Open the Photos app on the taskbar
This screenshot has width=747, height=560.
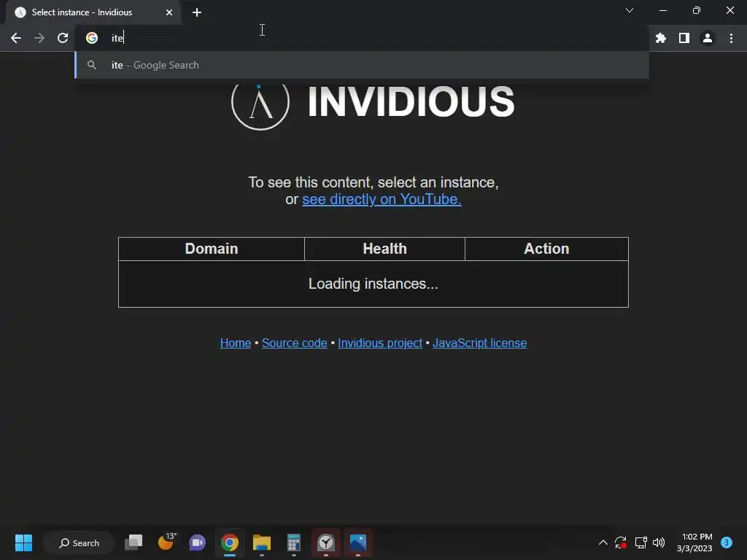[357, 542]
